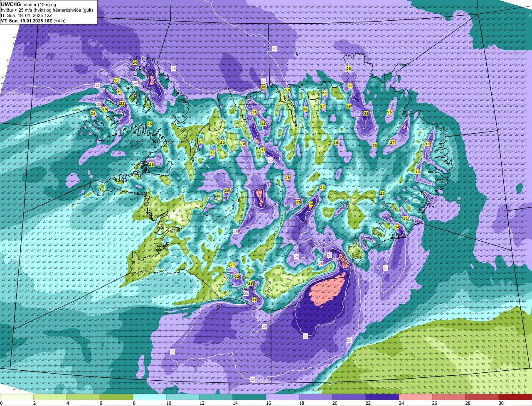
Task: Click the 14–16 m/s dark teal legend swatch
Action: (249, 397)
